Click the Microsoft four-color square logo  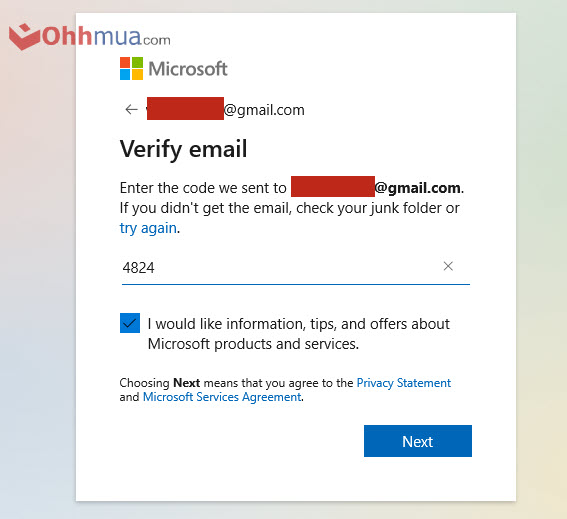pyautogui.click(x=131, y=68)
